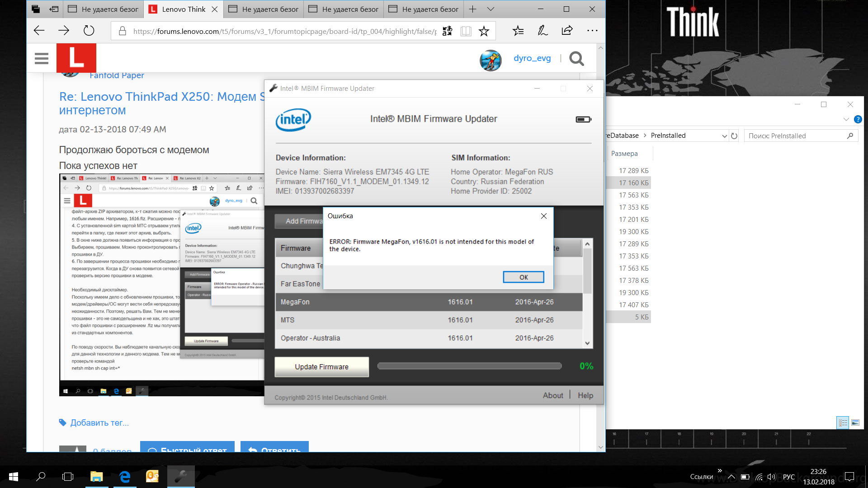Click the Share icon in Edge
The image size is (868, 488).
pos(567,31)
